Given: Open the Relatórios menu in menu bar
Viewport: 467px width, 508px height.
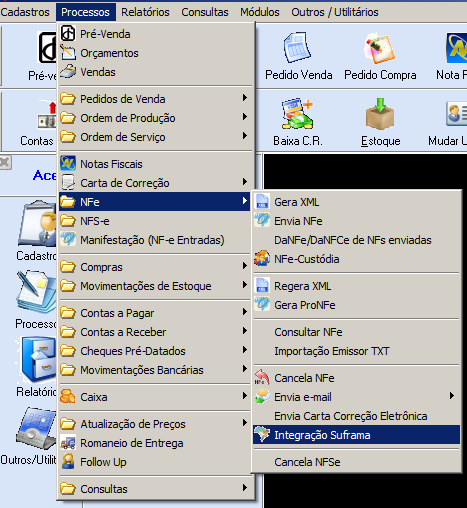Looking at the screenshot, I should tap(145, 12).
